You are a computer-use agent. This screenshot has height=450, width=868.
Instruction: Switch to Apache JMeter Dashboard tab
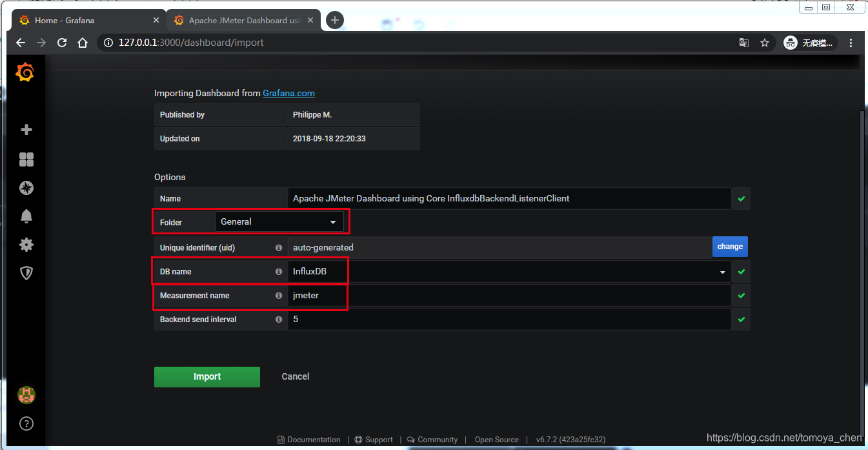coord(243,20)
